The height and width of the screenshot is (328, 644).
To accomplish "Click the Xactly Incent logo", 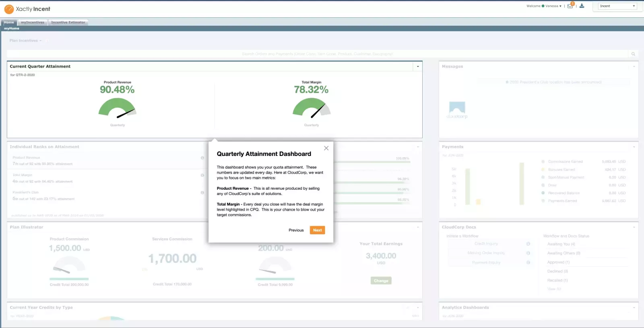I will (x=27, y=9).
